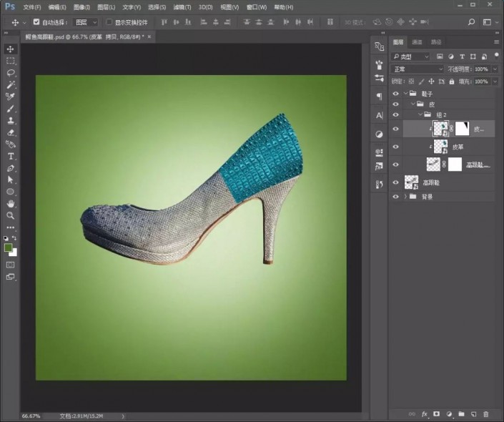Click the search magnifier in options bar
Image resolution: width=504 pixels, height=422 pixels.
point(471,22)
